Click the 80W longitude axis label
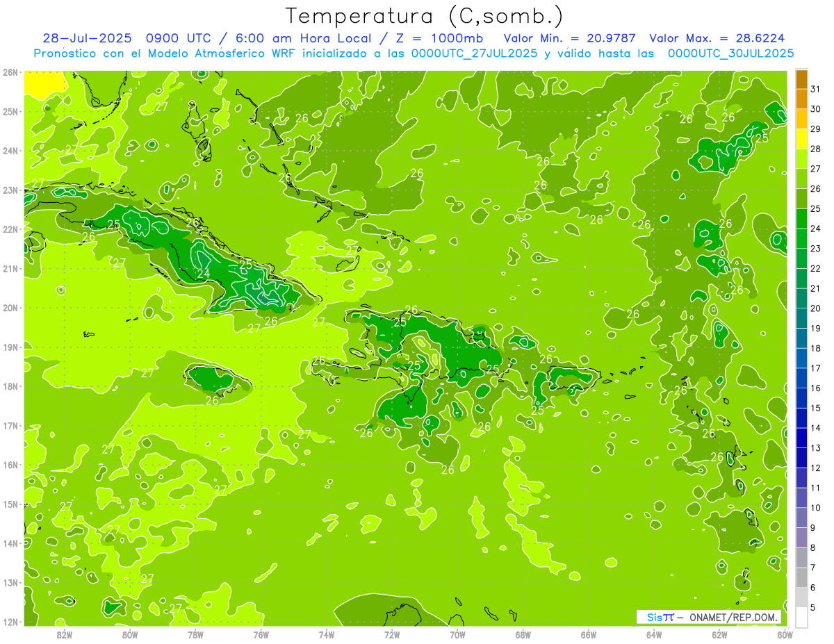The width and height of the screenshot is (834, 644). coord(130,634)
